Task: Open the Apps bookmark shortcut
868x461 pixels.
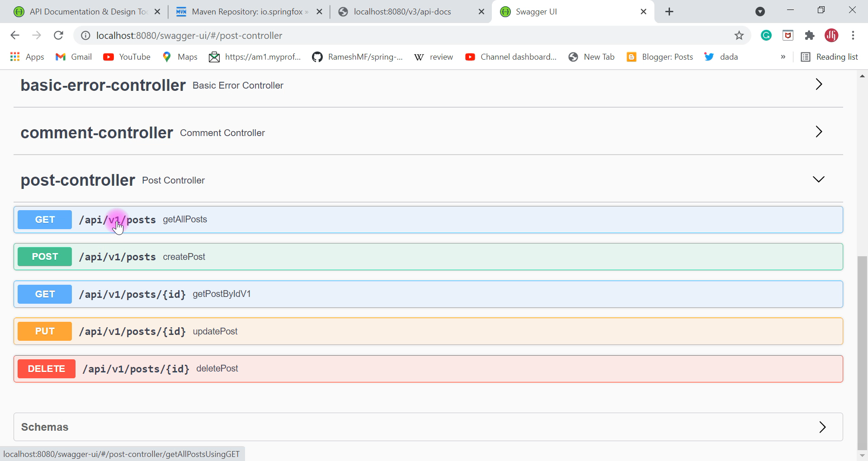Action: (27, 57)
